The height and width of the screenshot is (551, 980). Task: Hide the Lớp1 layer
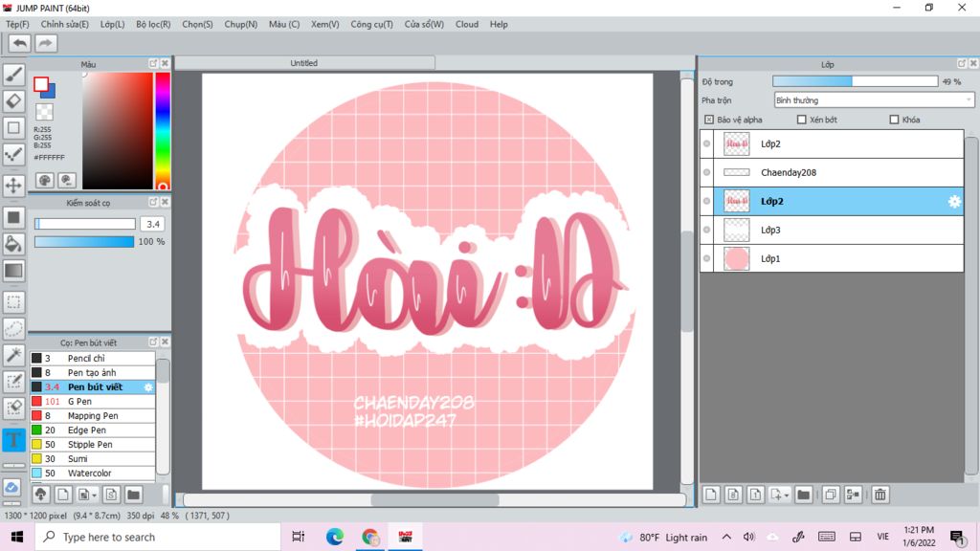point(707,258)
